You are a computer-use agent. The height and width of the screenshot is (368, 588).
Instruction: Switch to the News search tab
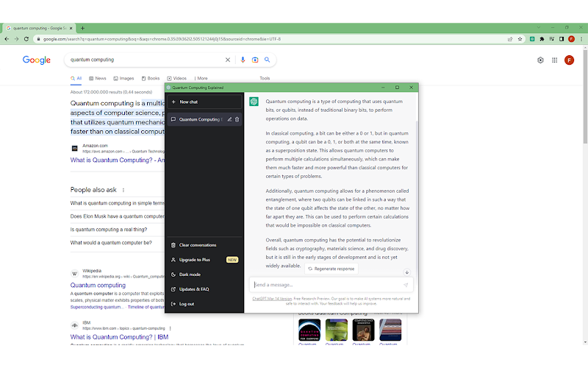tap(98, 79)
